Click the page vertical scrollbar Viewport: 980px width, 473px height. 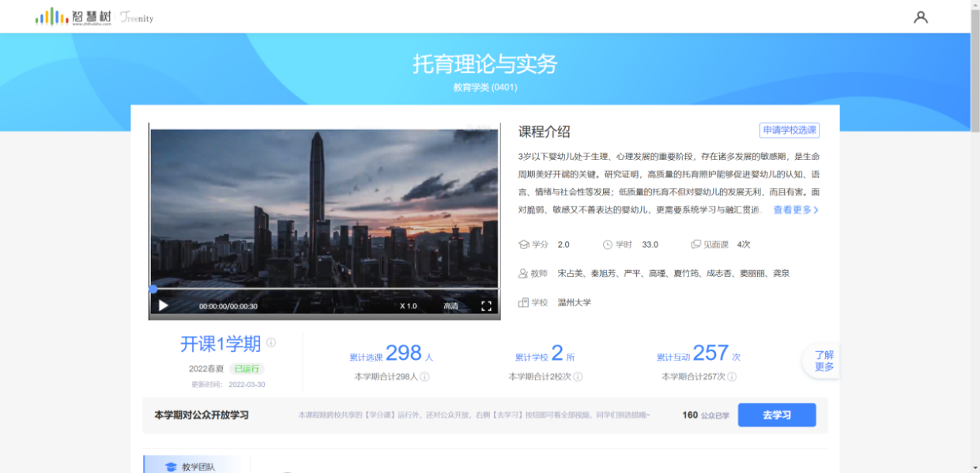(x=974, y=237)
